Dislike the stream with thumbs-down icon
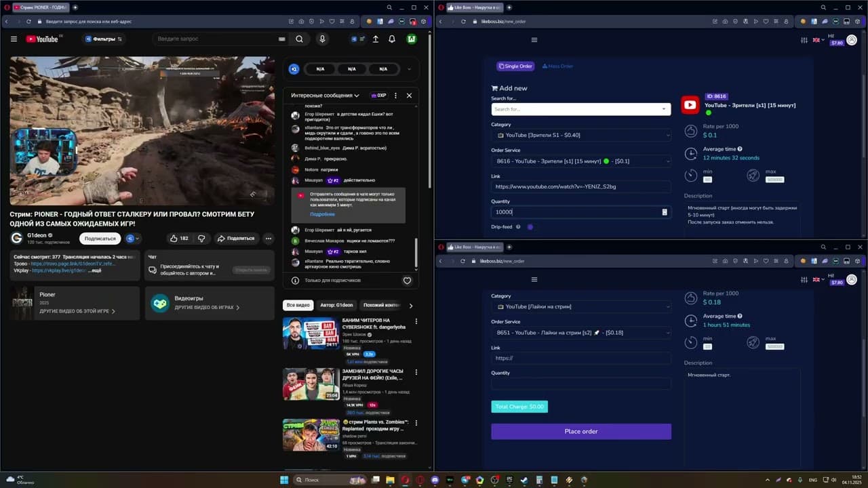Screen dimensions: 868x488 coord(201,239)
